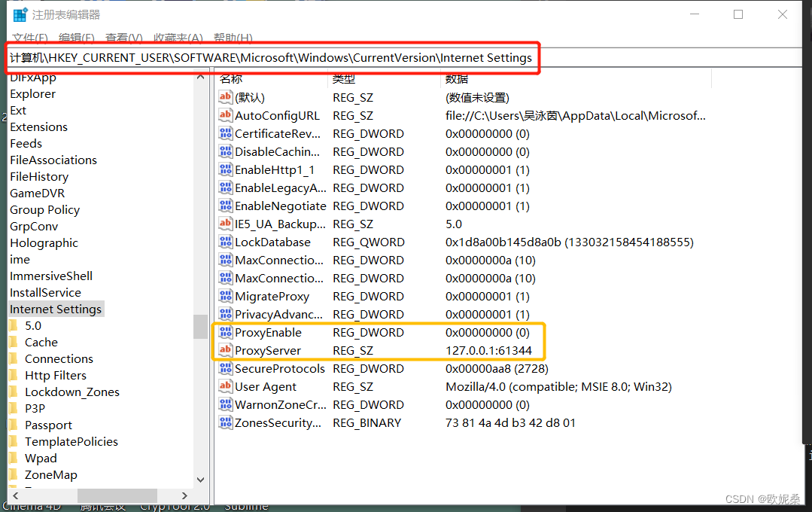
Task: Click the ProxyEnable DWORD icon
Action: (225, 332)
